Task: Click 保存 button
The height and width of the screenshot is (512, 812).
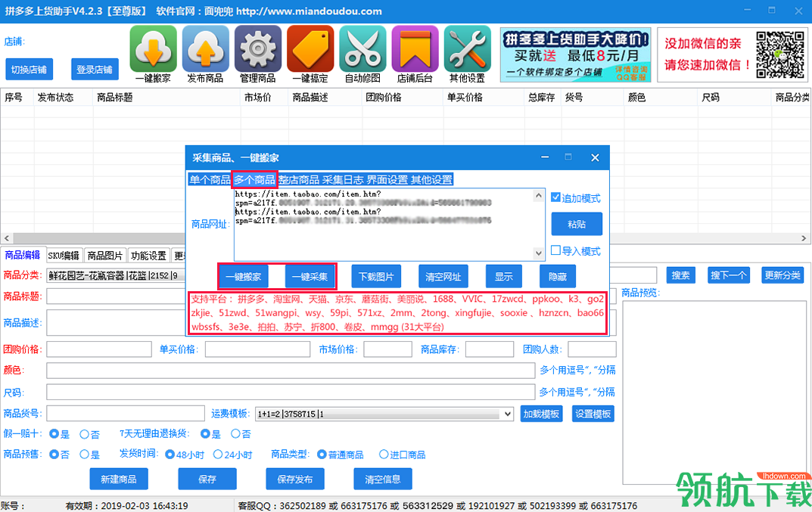Action: click(207, 479)
